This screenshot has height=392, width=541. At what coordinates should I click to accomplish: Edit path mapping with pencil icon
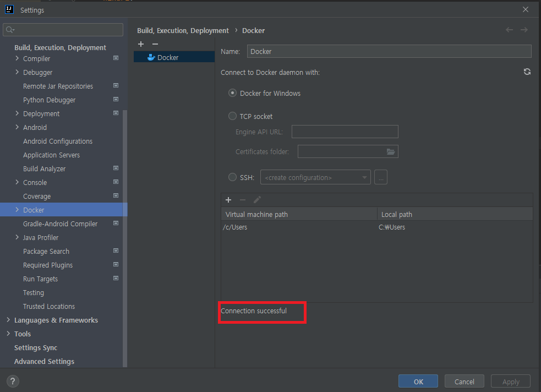tap(257, 200)
